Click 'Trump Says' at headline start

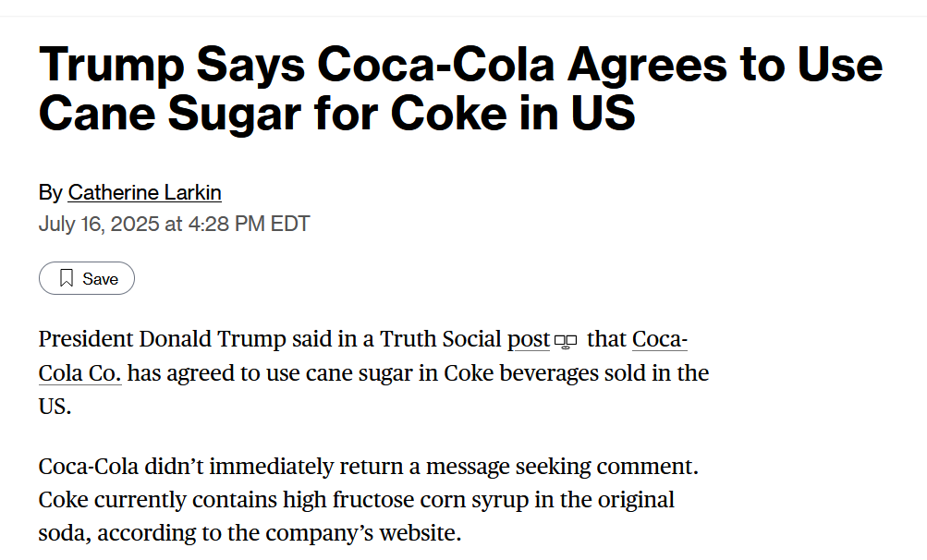(x=172, y=67)
